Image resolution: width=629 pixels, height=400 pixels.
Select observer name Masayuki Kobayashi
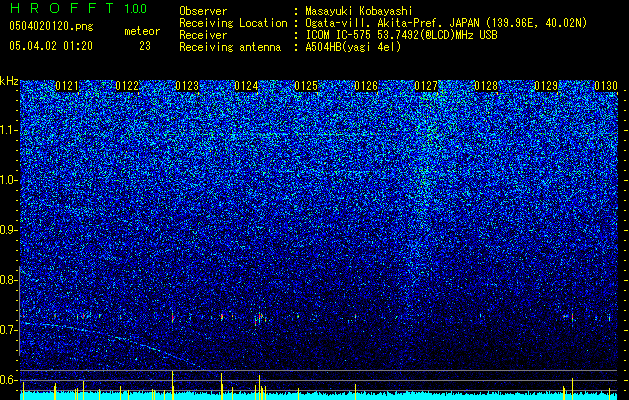(x=359, y=11)
